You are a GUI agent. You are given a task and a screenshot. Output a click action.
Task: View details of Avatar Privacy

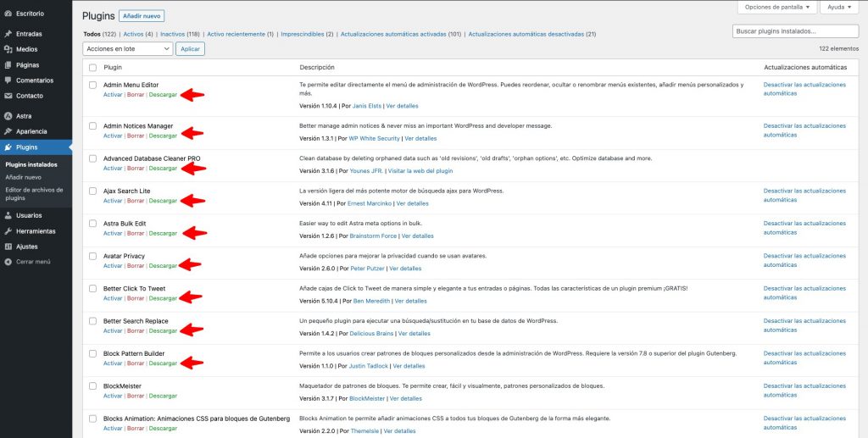(x=405, y=269)
